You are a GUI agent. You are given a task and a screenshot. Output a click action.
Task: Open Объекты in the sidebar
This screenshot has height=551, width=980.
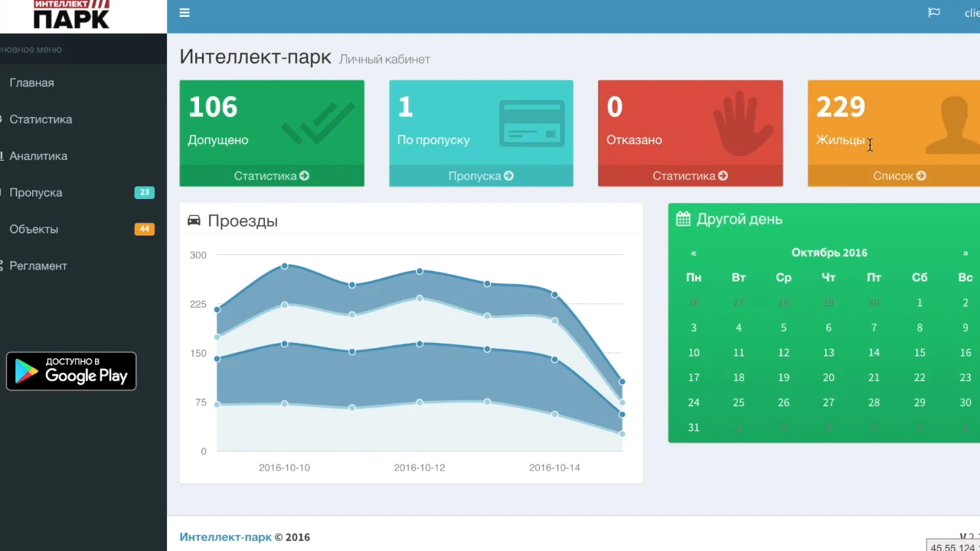click(83, 230)
